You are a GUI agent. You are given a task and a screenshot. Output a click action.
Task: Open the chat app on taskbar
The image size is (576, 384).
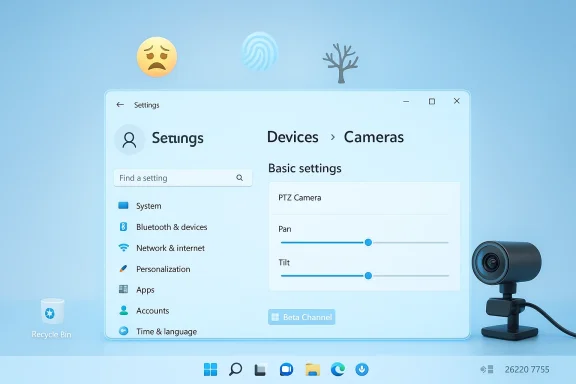pos(286,369)
